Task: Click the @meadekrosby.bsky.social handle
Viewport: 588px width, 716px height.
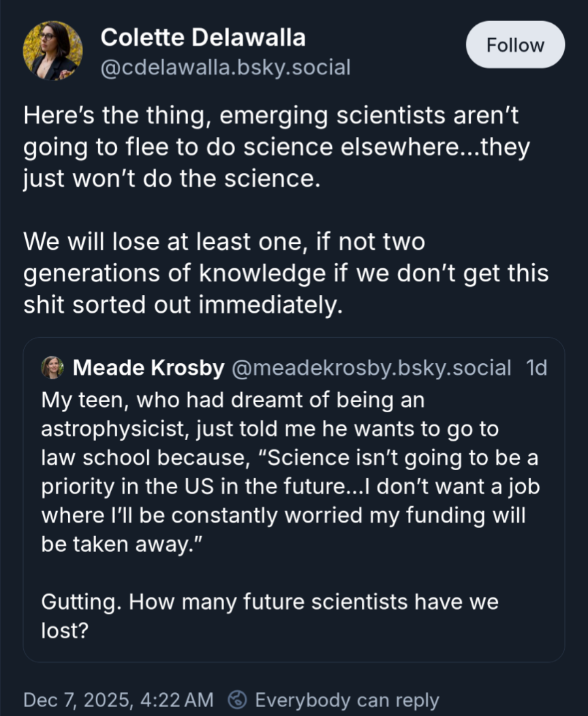Action: tap(371, 368)
